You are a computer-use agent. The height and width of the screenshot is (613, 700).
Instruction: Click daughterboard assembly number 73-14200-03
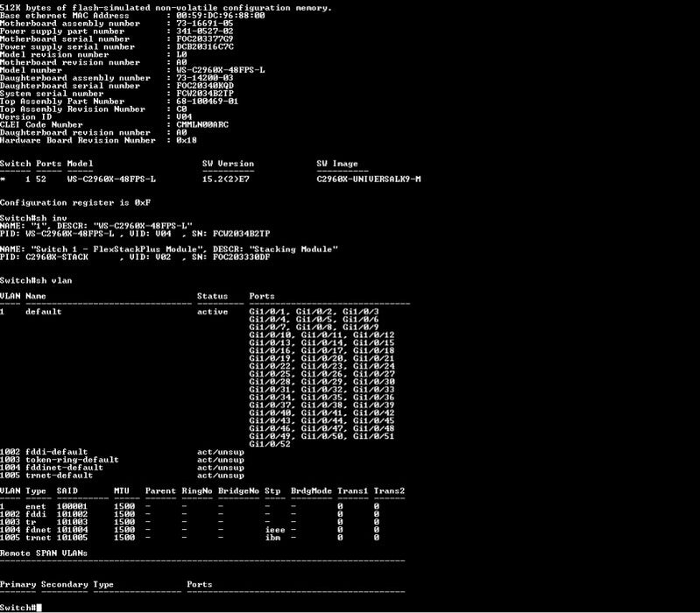click(x=204, y=78)
